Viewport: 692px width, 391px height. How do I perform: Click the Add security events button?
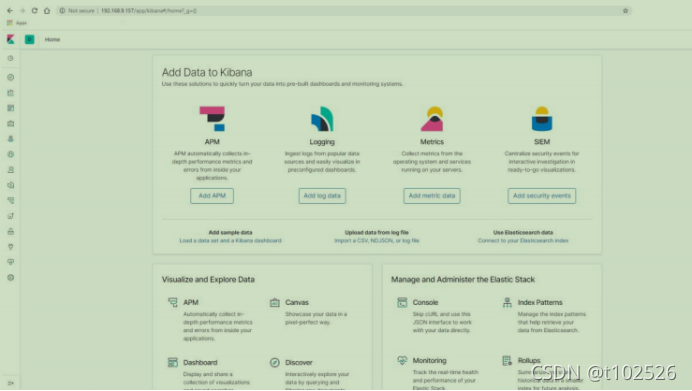(542, 196)
